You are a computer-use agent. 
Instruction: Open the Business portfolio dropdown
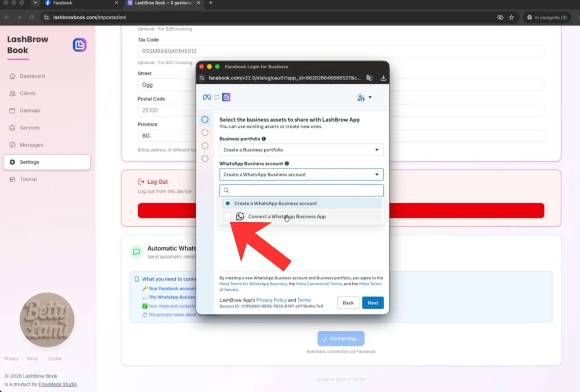[x=301, y=150]
